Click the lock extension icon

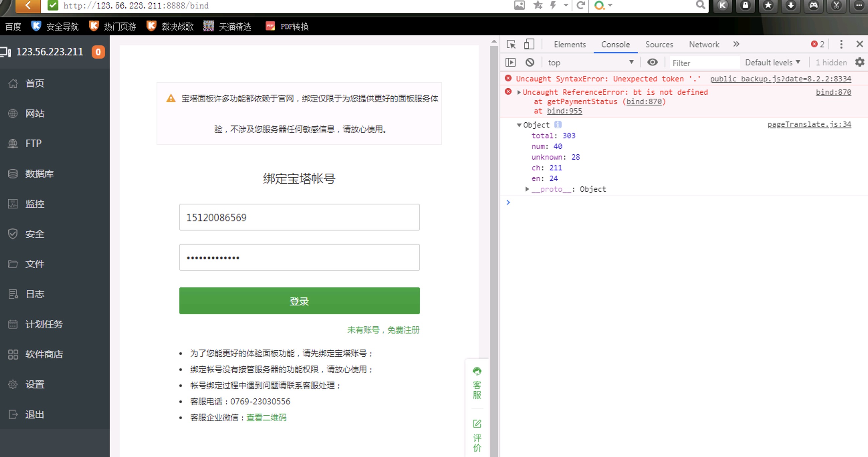click(x=745, y=5)
